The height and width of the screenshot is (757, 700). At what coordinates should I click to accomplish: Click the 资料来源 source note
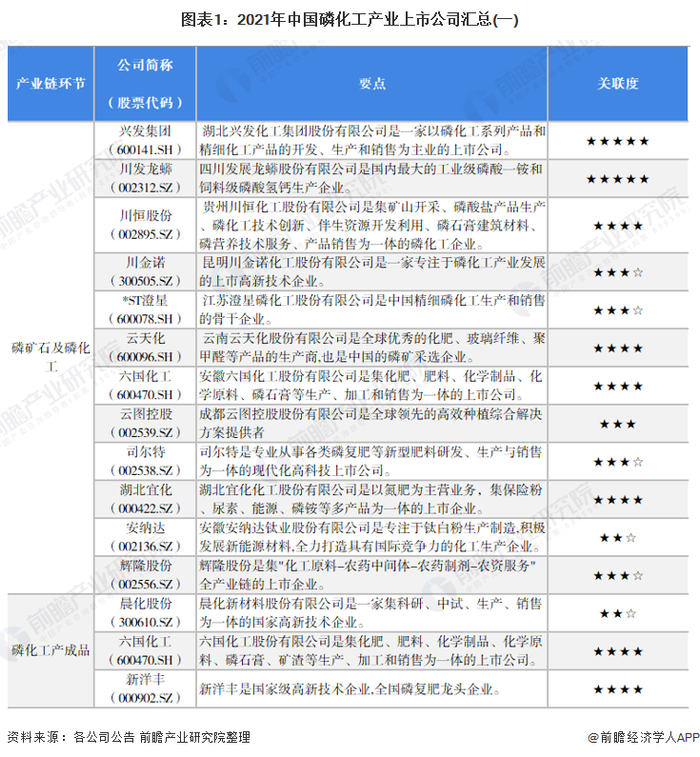point(129,737)
